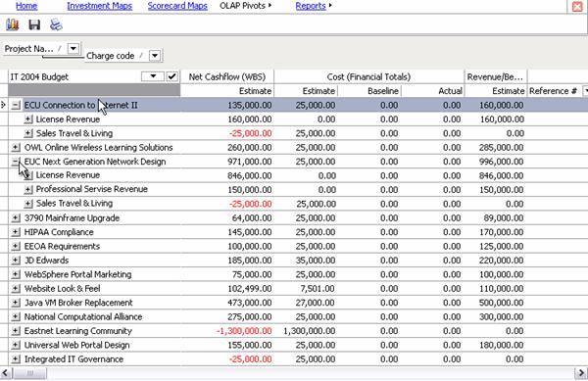The image size is (588, 381).
Task: Expand WebSphere Portal Marketing row
Action: click(16, 274)
